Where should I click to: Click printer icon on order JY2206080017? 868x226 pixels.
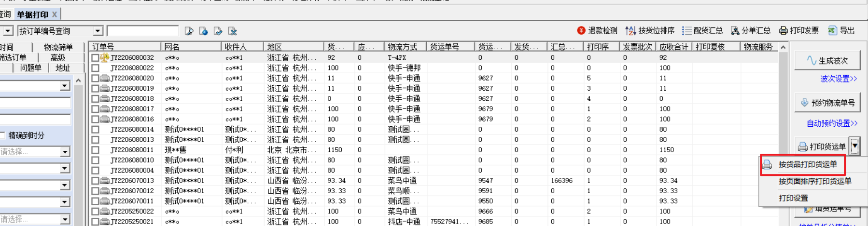point(105,109)
